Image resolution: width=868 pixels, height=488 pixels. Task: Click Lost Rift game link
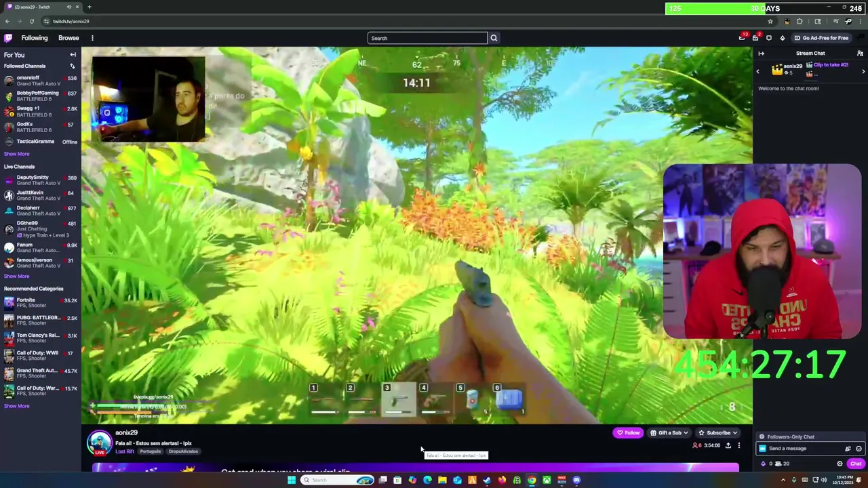pyautogui.click(x=125, y=451)
